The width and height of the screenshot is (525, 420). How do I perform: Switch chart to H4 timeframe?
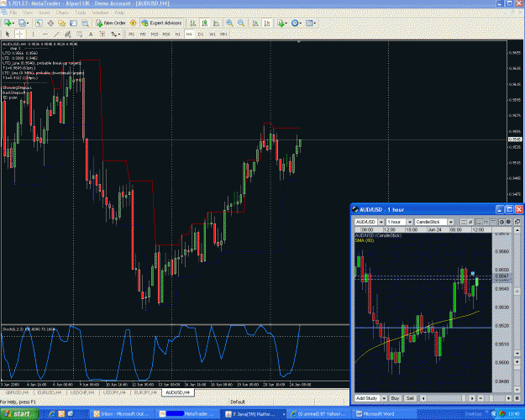click(x=189, y=34)
